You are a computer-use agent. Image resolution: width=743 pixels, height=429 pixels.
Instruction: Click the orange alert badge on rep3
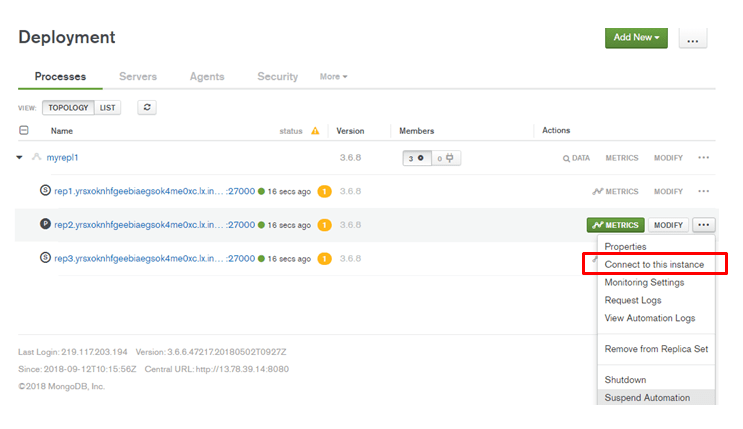click(325, 259)
